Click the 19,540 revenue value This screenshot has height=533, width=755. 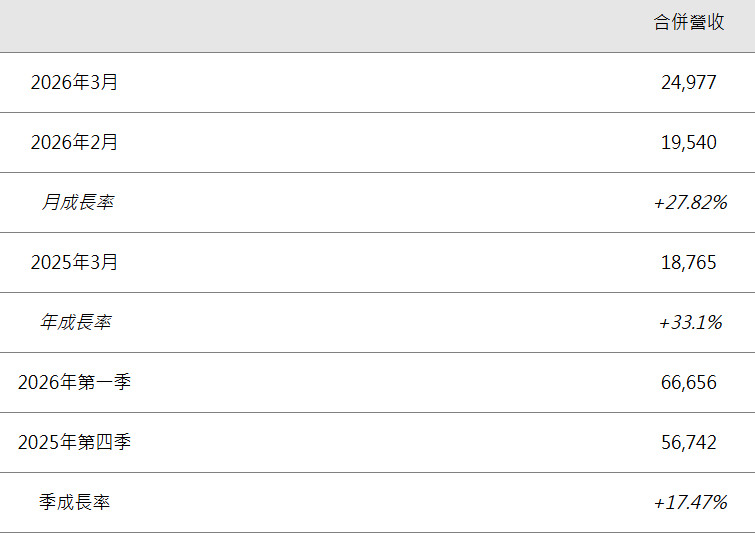click(x=689, y=143)
